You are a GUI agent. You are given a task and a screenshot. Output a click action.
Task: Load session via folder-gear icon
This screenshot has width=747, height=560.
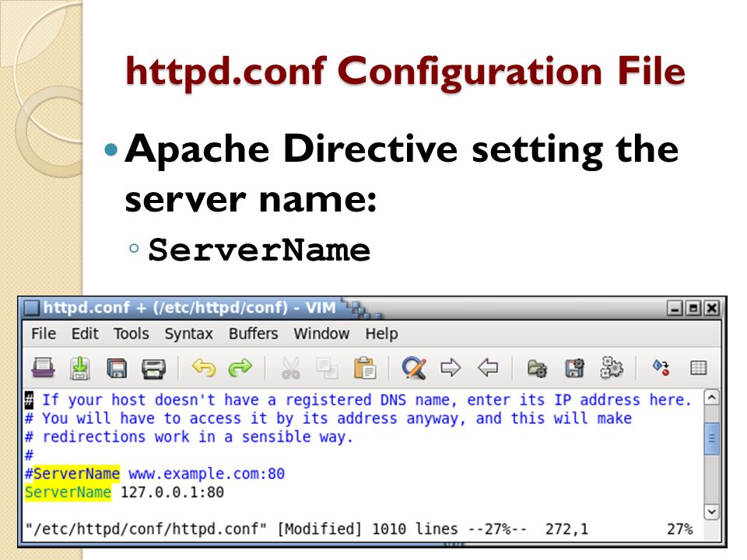[538, 368]
